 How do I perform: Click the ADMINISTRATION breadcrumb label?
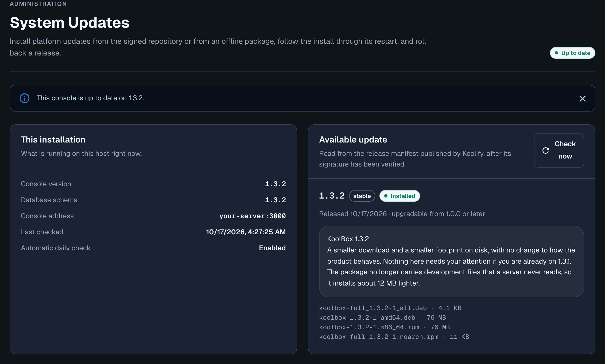click(x=38, y=4)
